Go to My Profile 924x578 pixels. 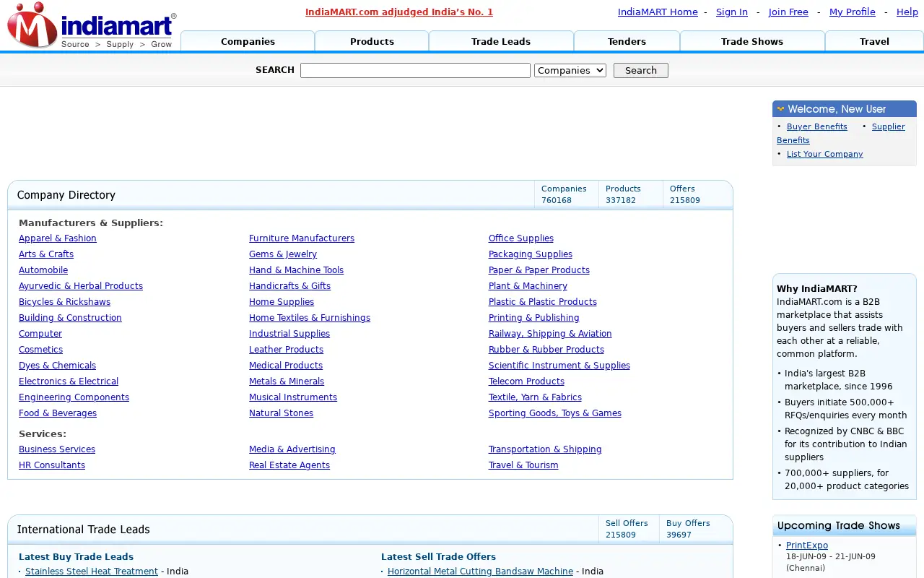[x=853, y=12]
